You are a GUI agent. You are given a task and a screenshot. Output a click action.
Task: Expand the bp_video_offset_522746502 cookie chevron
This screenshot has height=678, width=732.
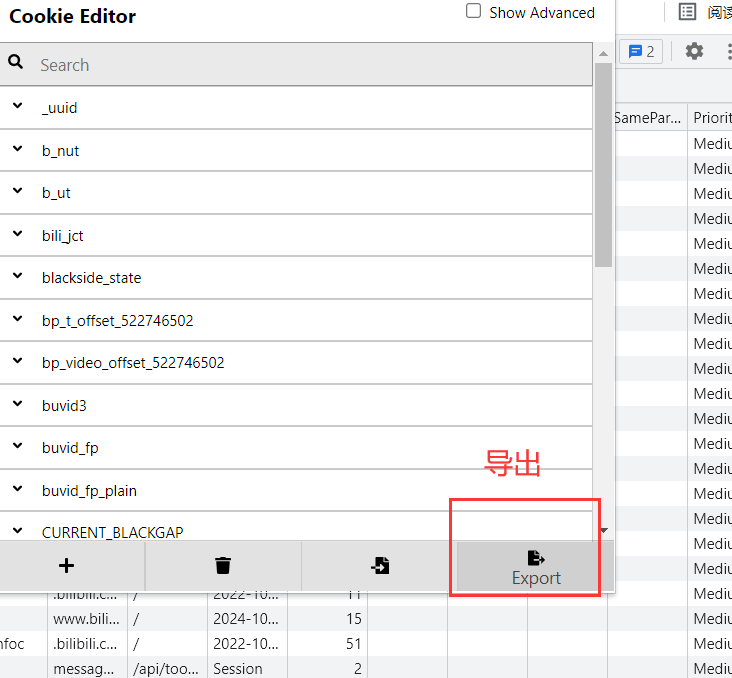point(18,360)
